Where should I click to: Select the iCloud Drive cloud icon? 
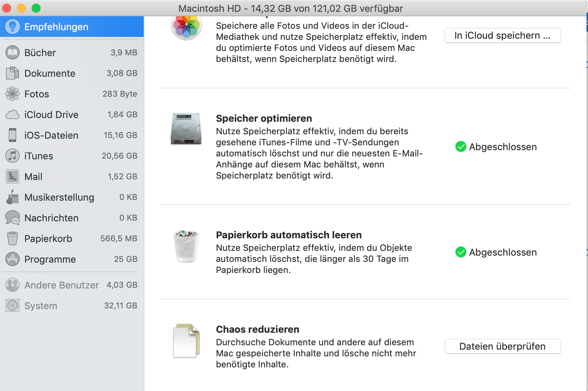(x=13, y=115)
